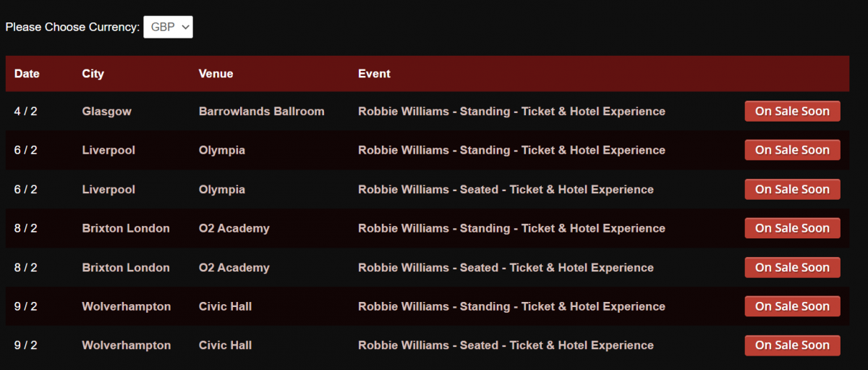
Task: Select On Sale Soon for Liverpool Seated
Action: tap(792, 190)
